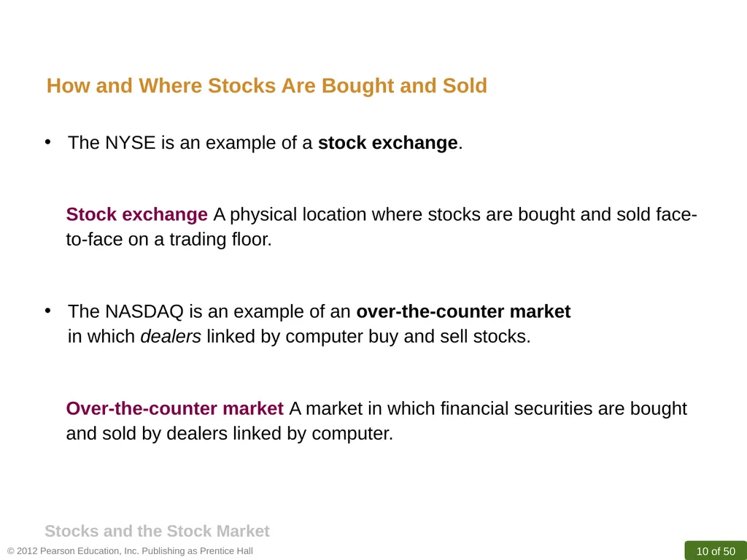Click the green '10 of 50' page indicator
Viewport: 747px width, 560px height.
tap(716, 551)
